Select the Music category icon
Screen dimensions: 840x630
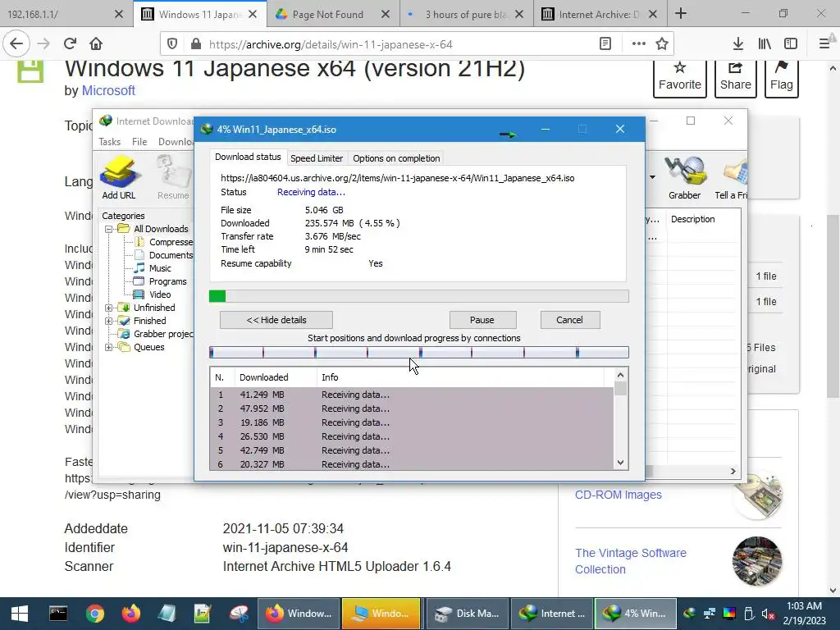click(139, 268)
